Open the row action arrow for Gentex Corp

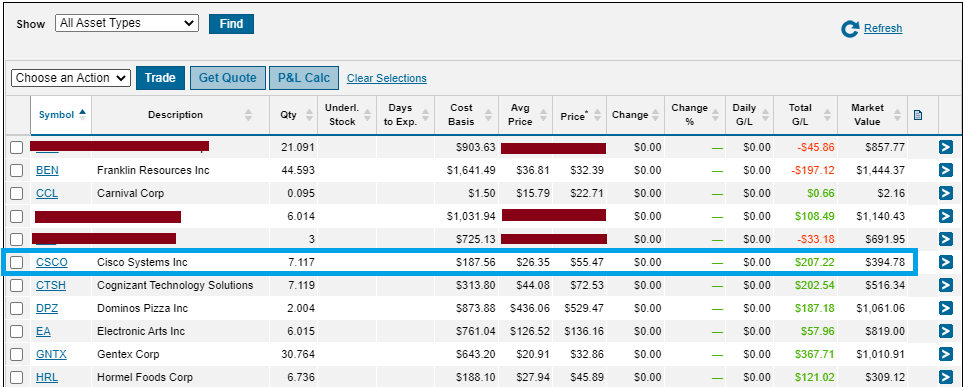point(945,354)
